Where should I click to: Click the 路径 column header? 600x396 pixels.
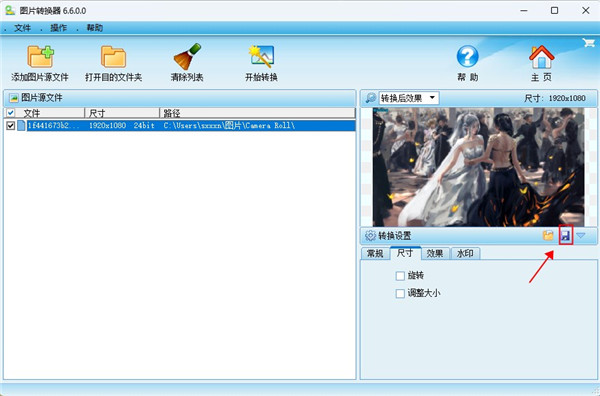[x=257, y=113]
